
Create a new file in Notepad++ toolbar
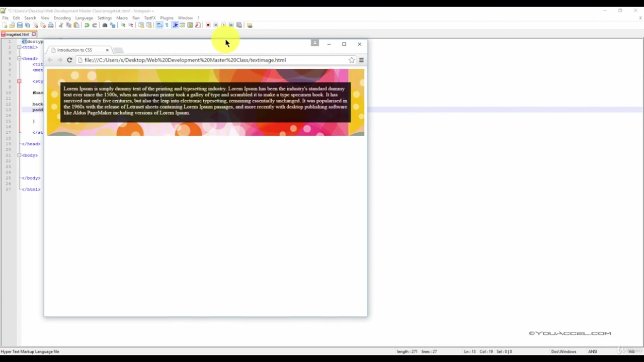5,25
